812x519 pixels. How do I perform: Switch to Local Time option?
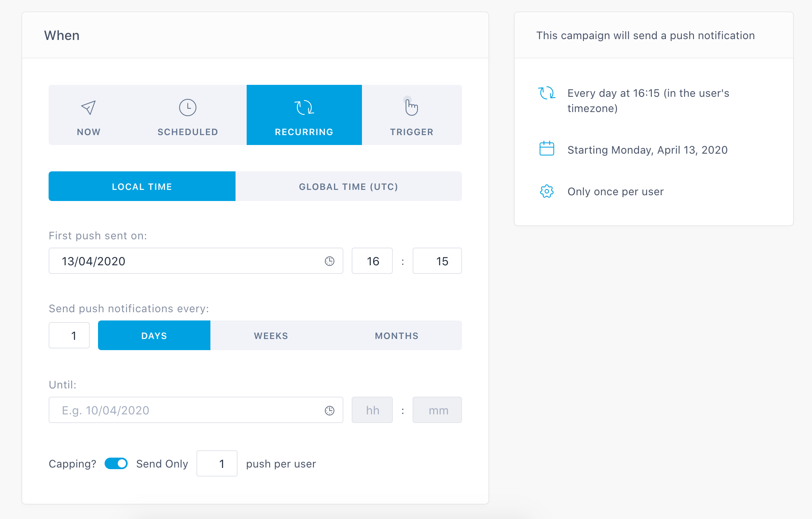(142, 187)
